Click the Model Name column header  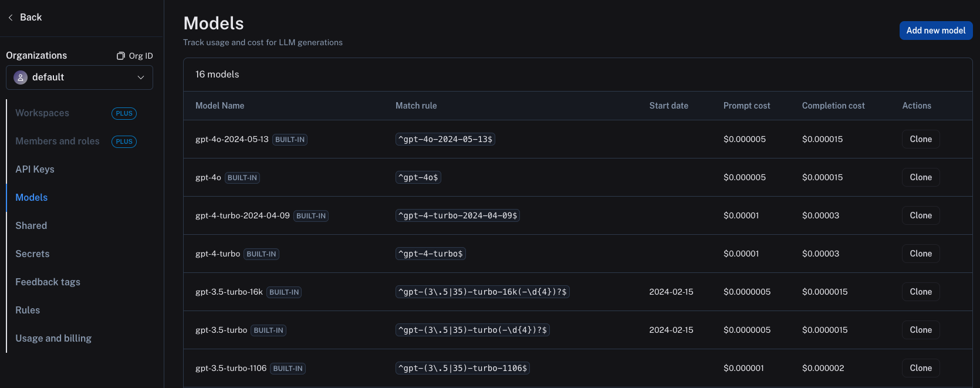coord(219,106)
